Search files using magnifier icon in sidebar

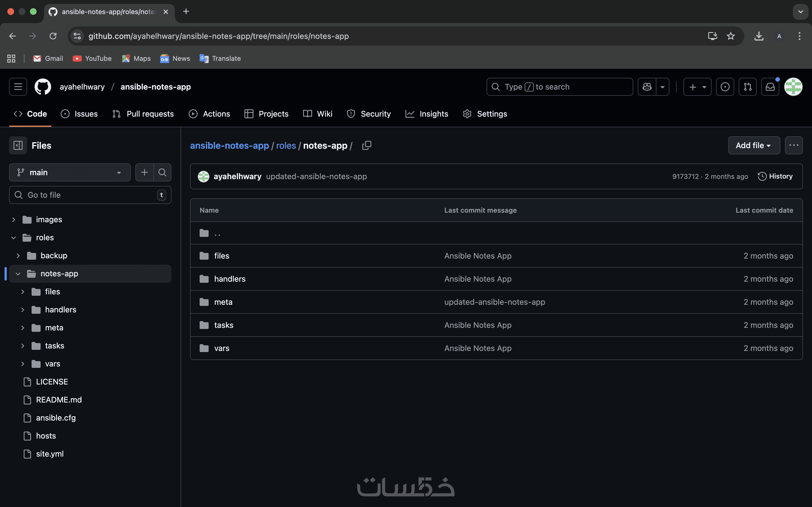coord(162,172)
